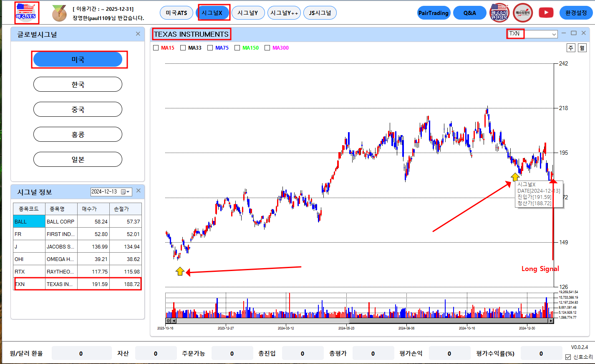Click the chart scrollbar left arrow
The width and height of the screenshot is (595, 364).
[x=174, y=321]
